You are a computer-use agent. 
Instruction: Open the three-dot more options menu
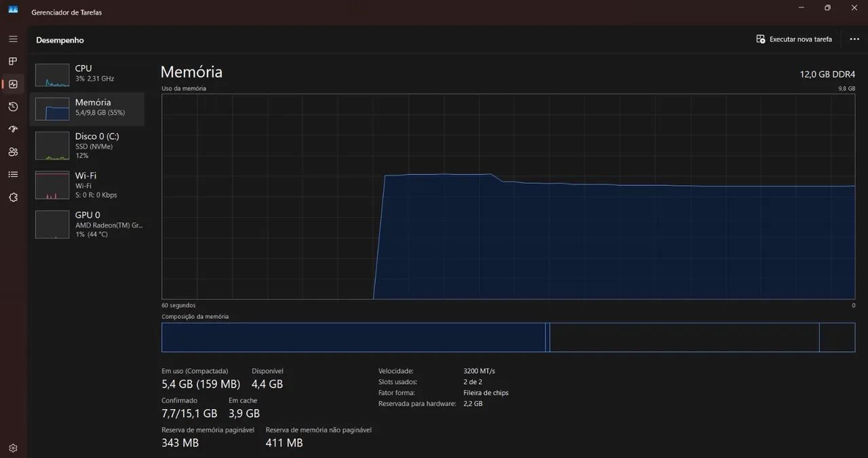(854, 39)
